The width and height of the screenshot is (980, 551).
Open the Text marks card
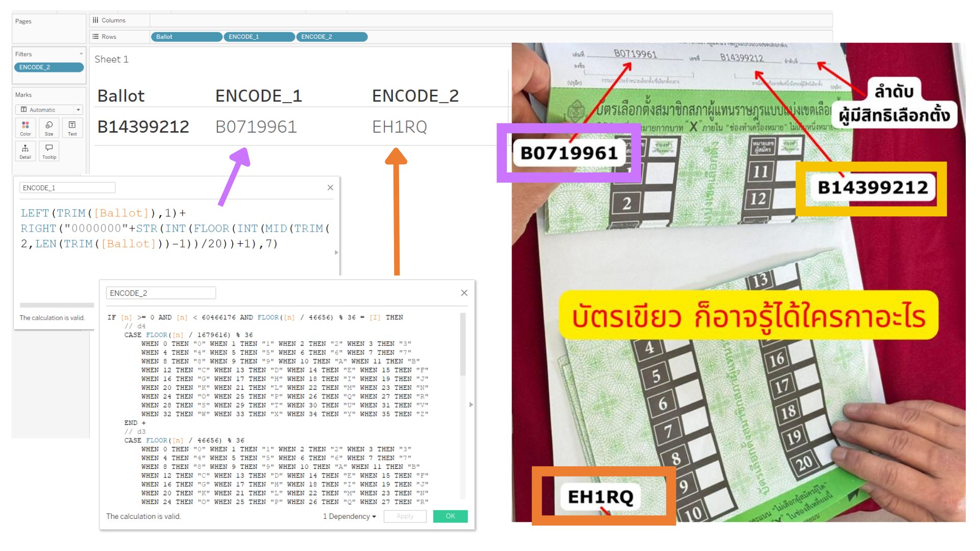pos(72,128)
